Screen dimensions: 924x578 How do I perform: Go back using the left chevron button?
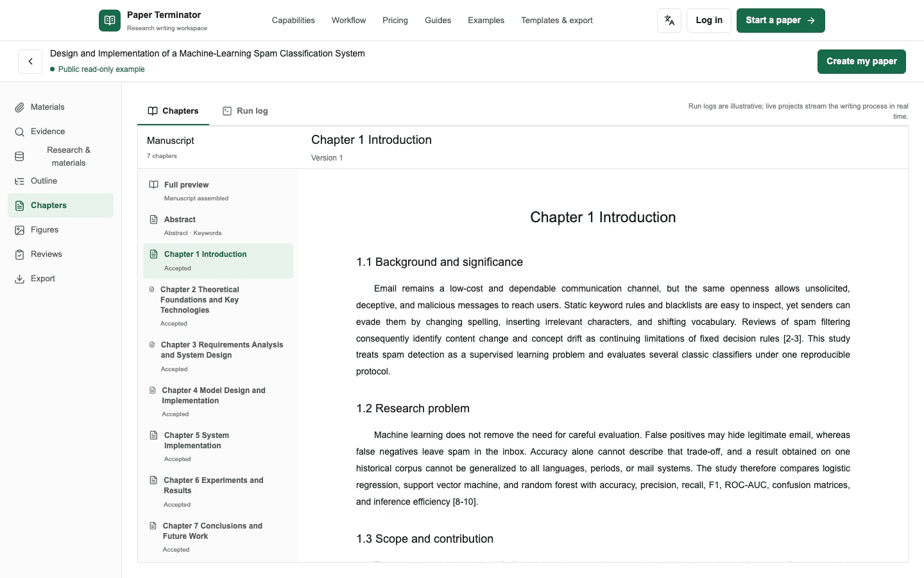pos(30,62)
